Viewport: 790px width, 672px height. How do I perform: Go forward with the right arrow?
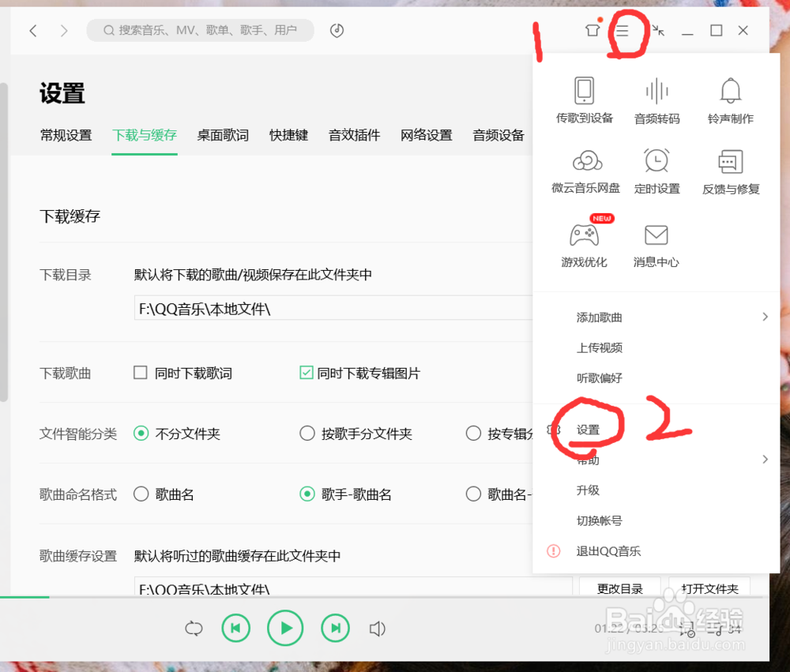[63, 31]
